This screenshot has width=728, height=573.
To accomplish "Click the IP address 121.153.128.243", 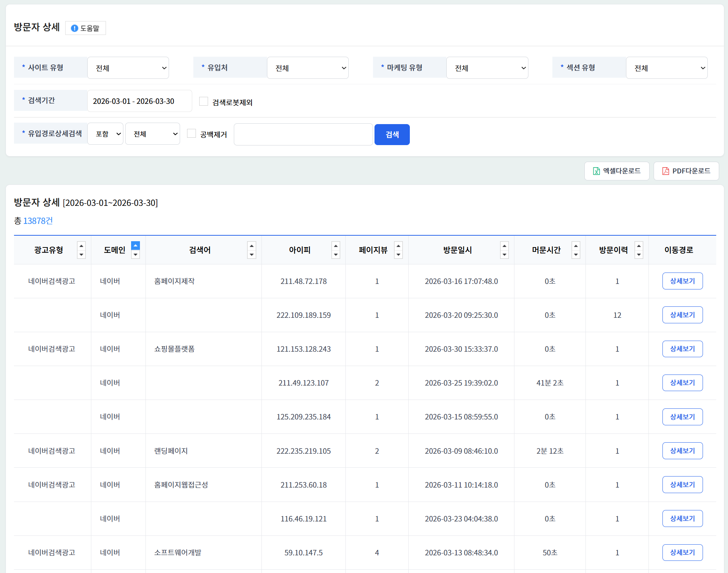I will click(x=304, y=349).
